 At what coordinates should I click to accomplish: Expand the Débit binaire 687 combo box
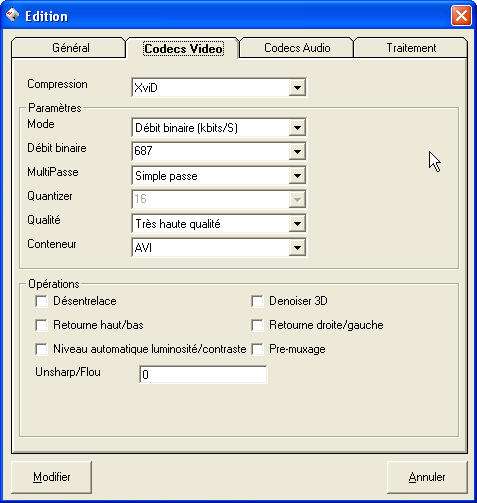[x=297, y=152]
